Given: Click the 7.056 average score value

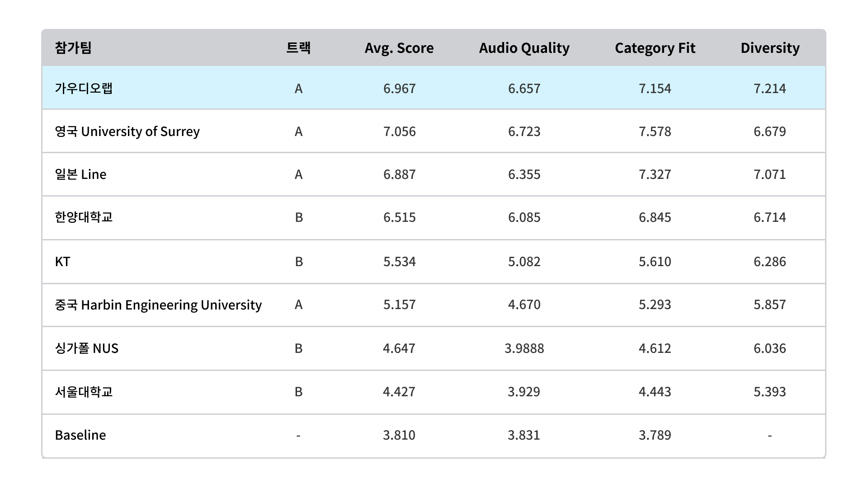Looking at the screenshot, I should point(399,131).
